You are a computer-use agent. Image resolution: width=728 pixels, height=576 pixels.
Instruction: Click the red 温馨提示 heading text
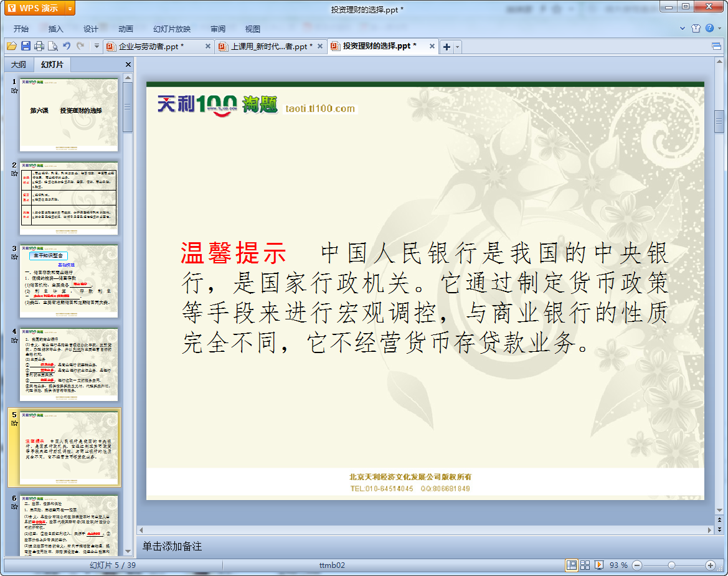pyautogui.click(x=234, y=253)
